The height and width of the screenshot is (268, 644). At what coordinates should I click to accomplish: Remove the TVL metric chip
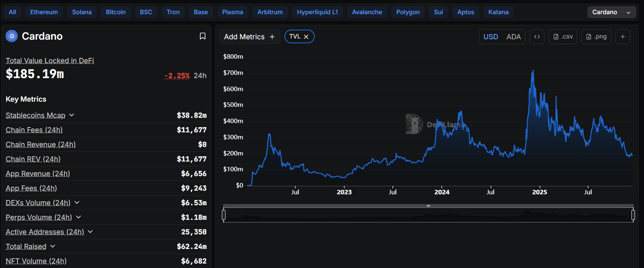[x=306, y=37]
